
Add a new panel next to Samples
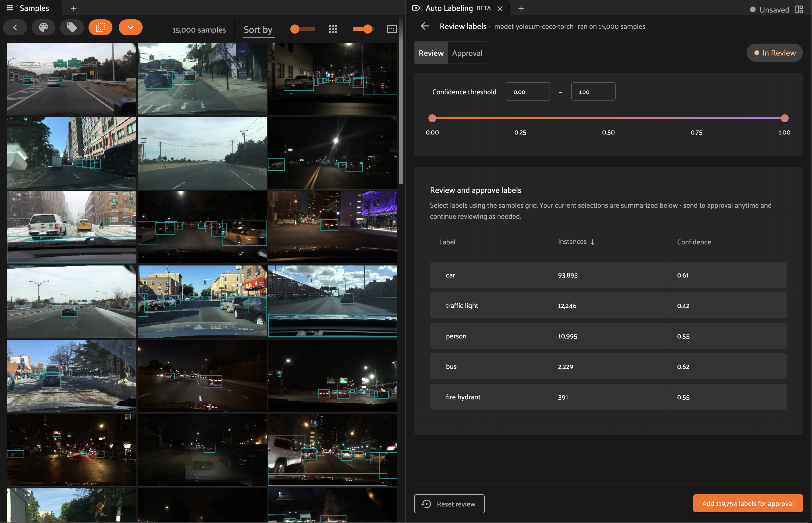(x=74, y=9)
